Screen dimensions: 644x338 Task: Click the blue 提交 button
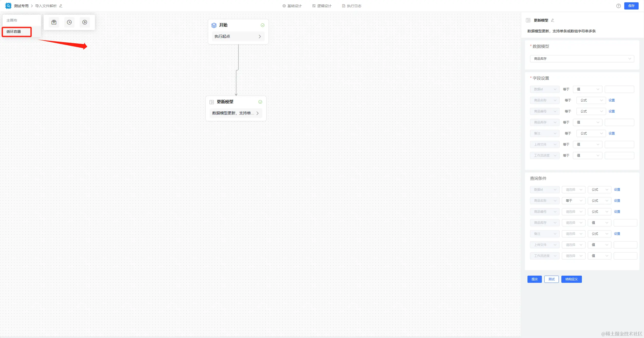[x=534, y=279]
